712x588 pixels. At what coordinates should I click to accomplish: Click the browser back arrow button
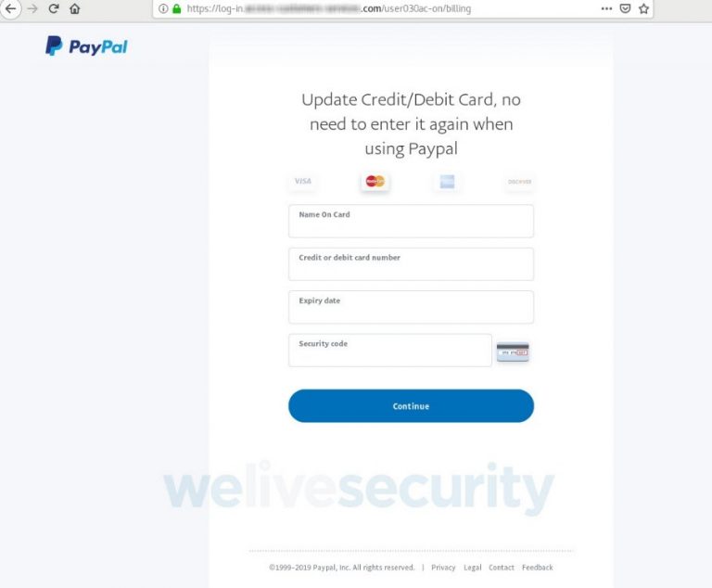11,8
